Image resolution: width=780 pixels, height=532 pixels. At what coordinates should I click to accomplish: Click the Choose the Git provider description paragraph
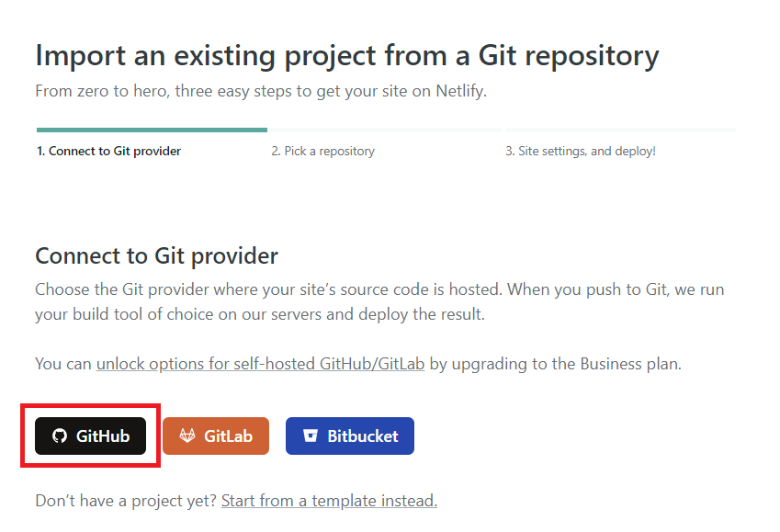pyautogui.click(x=379, y=301)
